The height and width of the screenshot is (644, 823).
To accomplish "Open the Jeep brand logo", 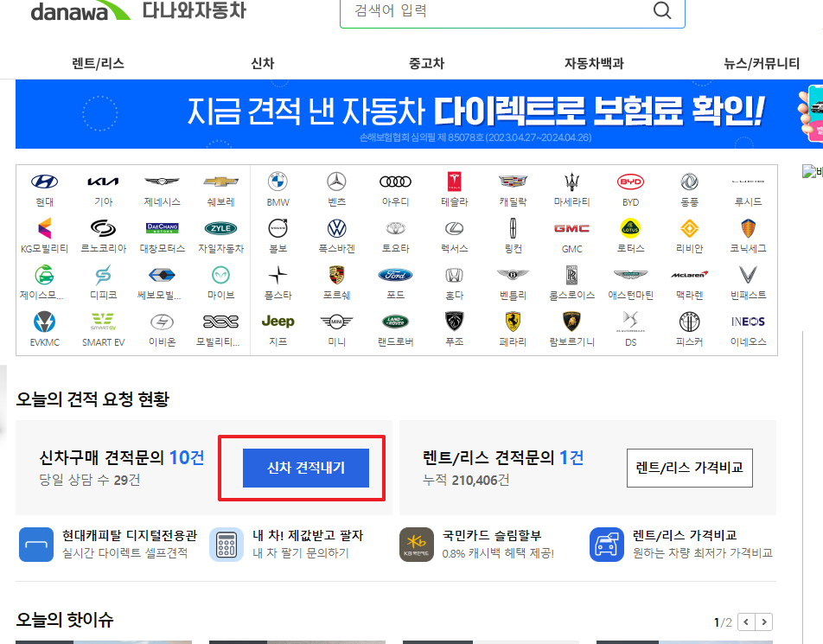I will [x=278, y=322].
